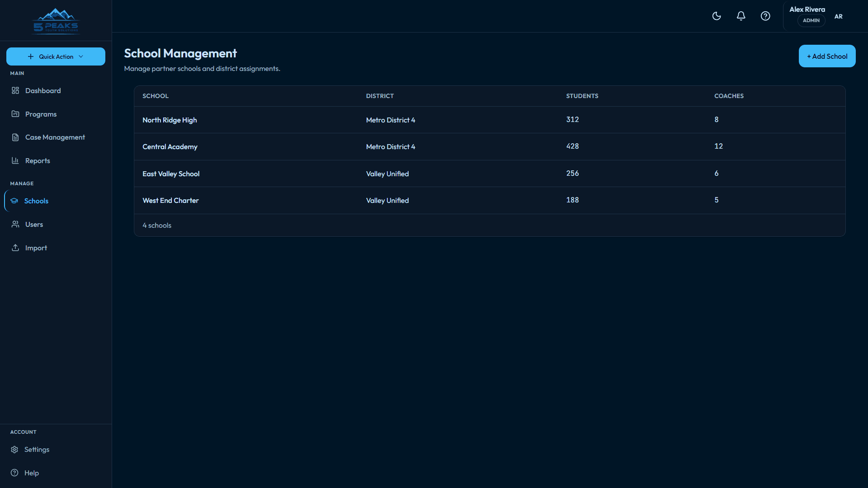
Task: Click the Schools graduation cap icon
Action: pyautogui.click(x=14, y=201)
